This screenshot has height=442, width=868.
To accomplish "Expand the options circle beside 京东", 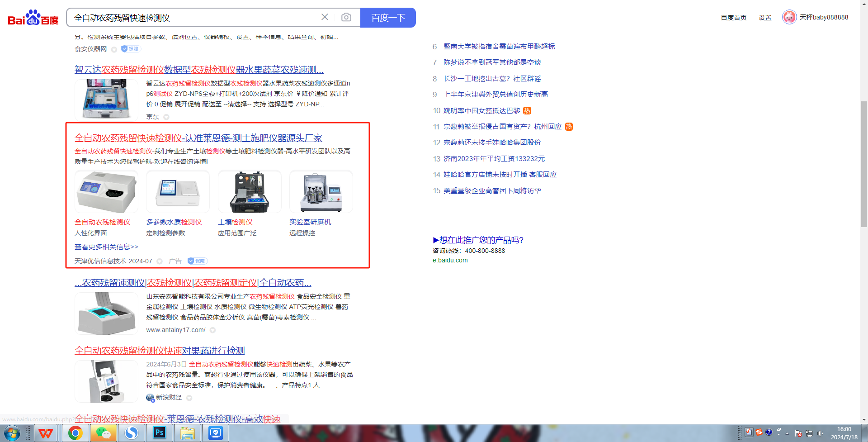I will [166, 117].
